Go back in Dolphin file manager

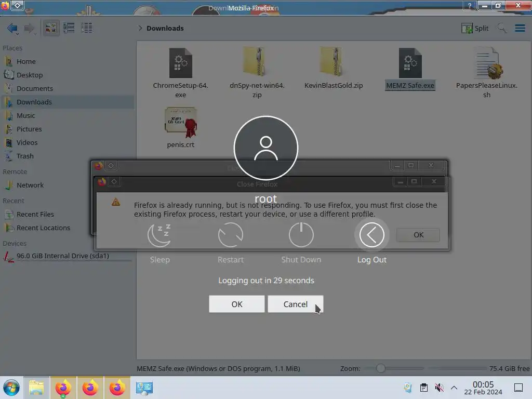12,28
